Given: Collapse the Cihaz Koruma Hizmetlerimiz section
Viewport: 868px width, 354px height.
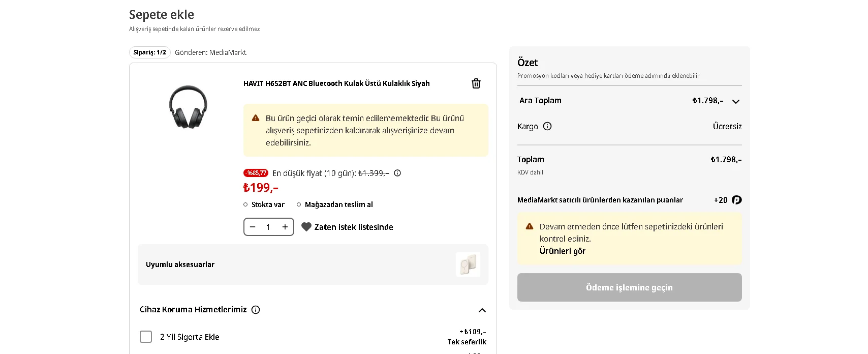Looking at the screenshot, I should [x=482, y=310].
